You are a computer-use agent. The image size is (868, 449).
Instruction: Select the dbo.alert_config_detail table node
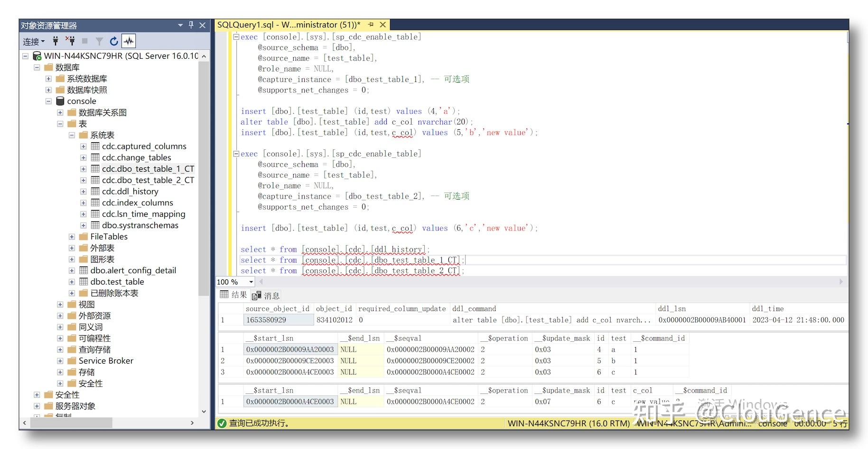[x=133, y=270]
